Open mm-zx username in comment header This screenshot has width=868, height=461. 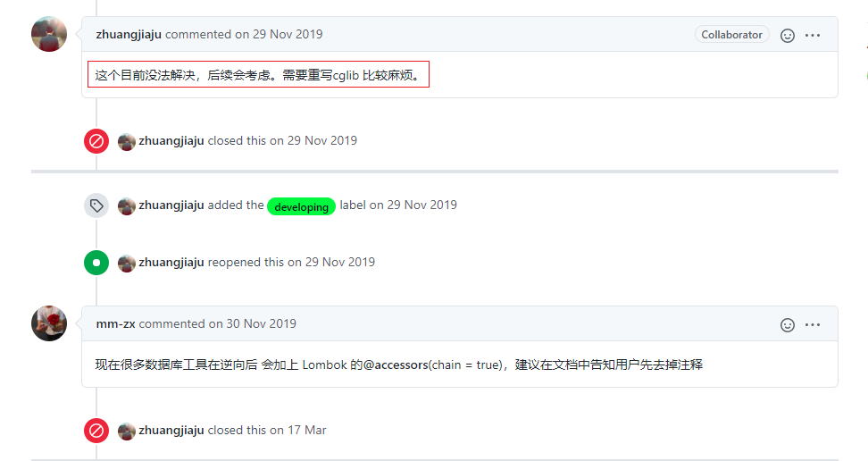[x=116, y=323]
